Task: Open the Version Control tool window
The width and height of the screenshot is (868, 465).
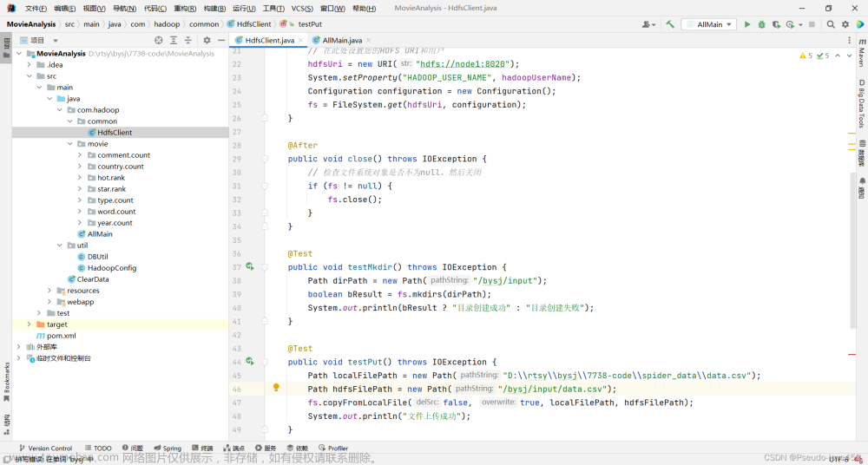Action: click(45, 449)
